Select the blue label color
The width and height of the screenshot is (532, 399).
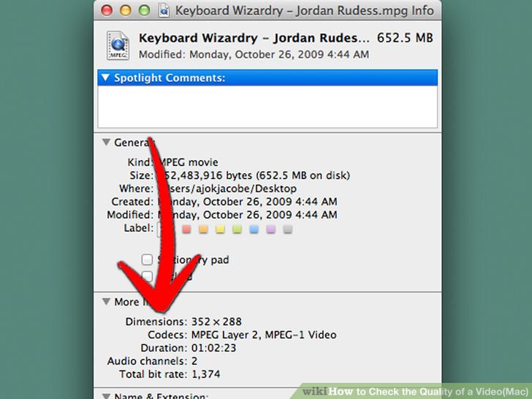(254, 229)
